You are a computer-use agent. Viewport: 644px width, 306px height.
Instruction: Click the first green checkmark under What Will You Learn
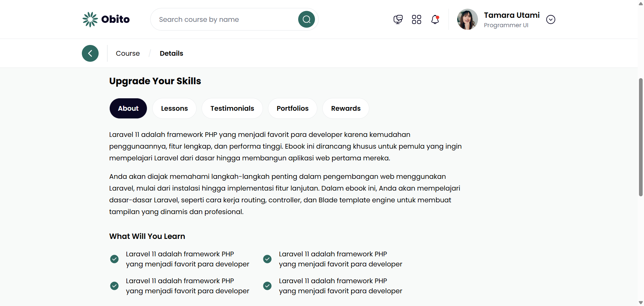(114, 259)
